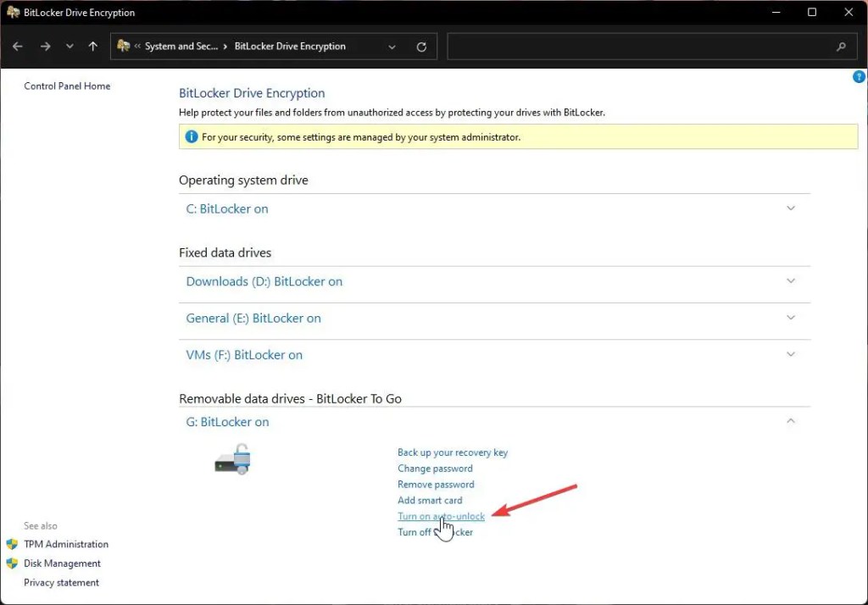The image size is (868, 605).
Task: Click VMs (F:) BitLocker on
Action: (x=244, y=355)
